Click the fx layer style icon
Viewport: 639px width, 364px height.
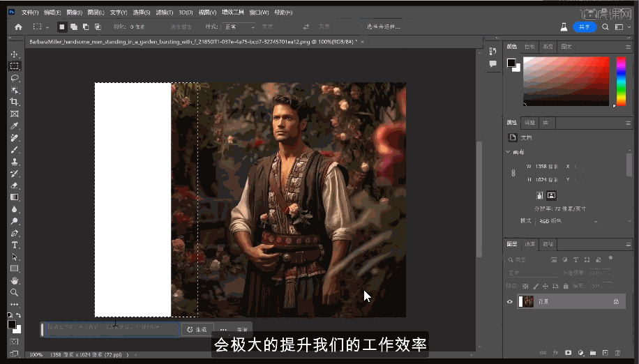pos(555,353)
